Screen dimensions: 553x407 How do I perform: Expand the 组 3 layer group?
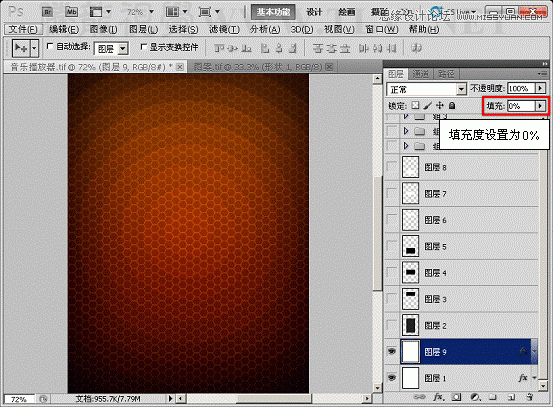coord(406,116)
